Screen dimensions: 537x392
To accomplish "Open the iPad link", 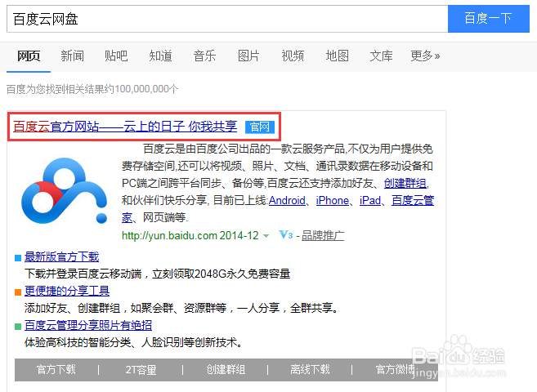I will 370,200.
